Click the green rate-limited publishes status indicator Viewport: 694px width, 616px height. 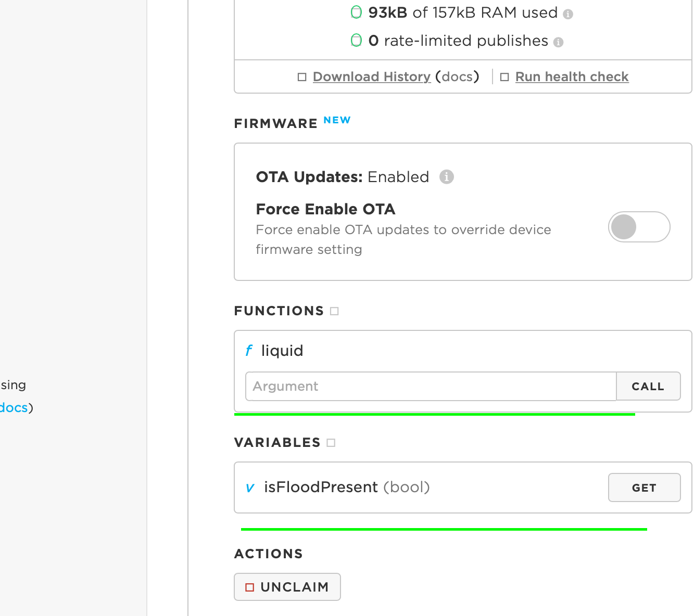[356, 40]
